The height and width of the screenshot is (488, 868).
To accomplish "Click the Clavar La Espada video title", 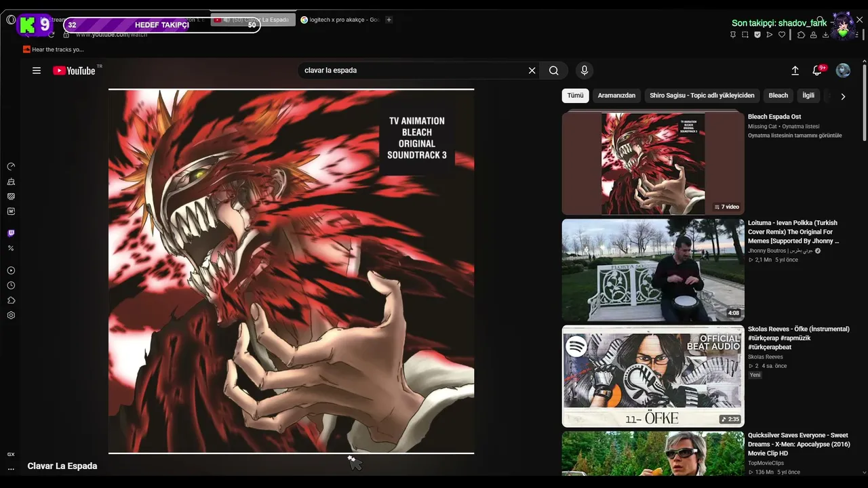I will pyautogui.click(x=62, y=466).
